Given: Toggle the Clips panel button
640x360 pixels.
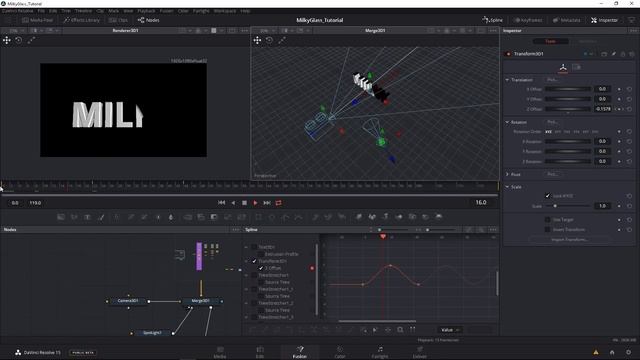Looking at the screenshot, I should (118, 20).
